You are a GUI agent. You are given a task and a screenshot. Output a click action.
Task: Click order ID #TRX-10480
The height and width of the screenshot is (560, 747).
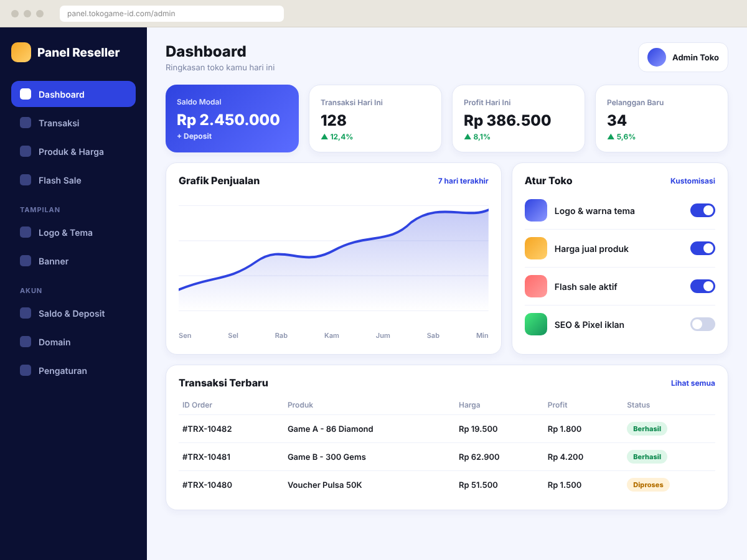[x=207, y=485]
